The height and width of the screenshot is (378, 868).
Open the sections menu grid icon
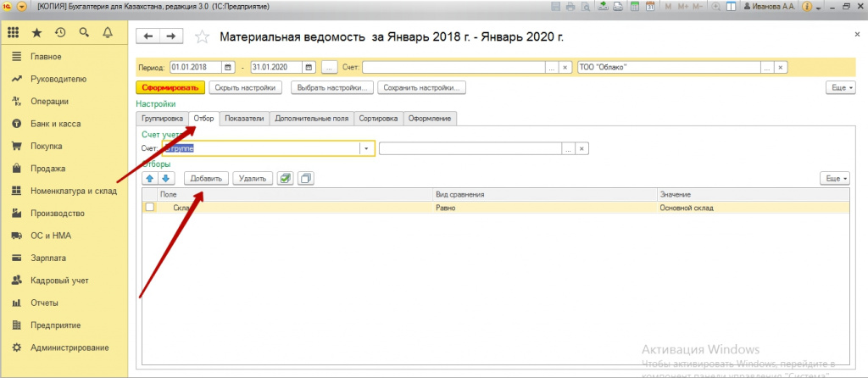pyautogui.click(x=14, y=33)
